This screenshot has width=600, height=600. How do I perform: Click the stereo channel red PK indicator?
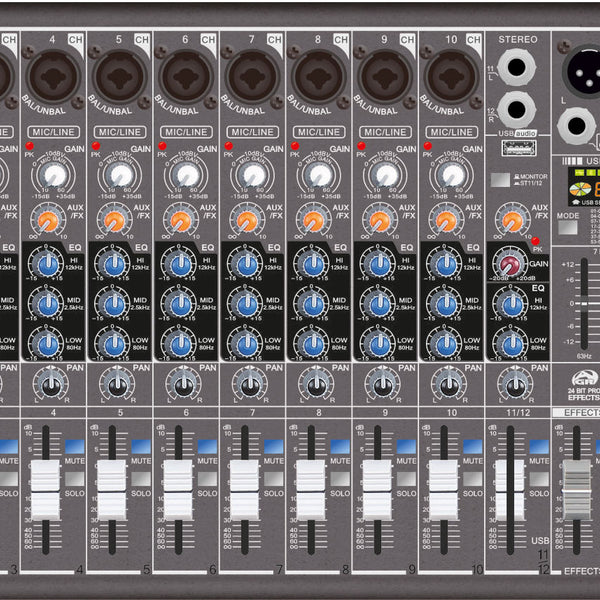[535, 241]
